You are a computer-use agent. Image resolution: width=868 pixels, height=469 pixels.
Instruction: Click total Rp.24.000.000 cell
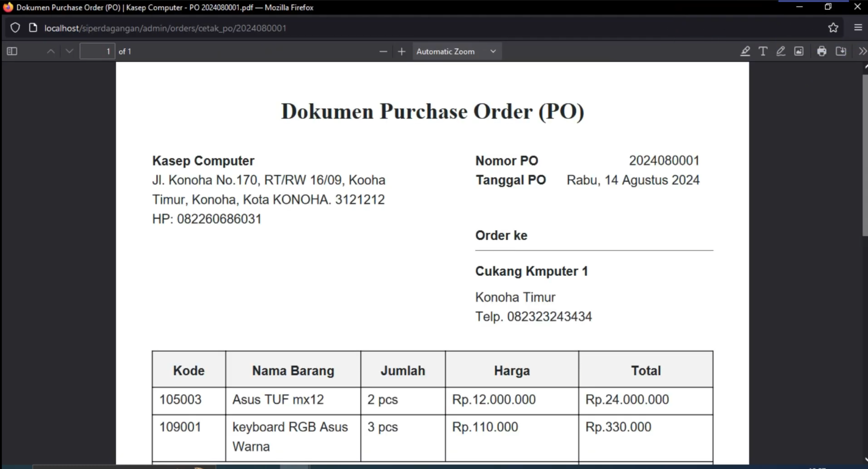pos(646,401)
